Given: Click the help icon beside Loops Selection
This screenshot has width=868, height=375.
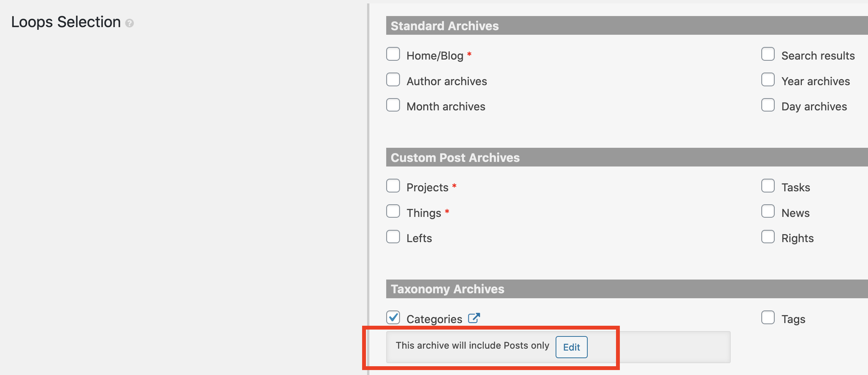Looking at the screenshot, I should click(x=130, y=23).
